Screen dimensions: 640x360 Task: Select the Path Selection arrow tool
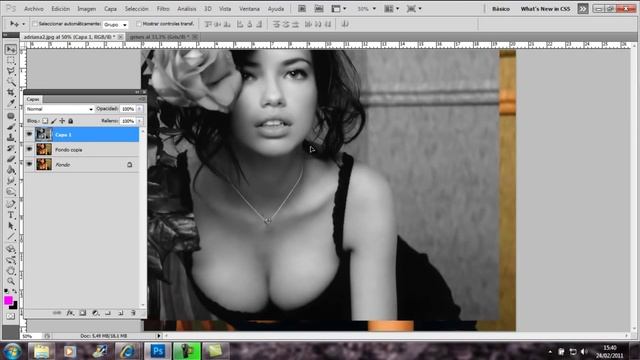pyautogui.click(x=11, y=226)
